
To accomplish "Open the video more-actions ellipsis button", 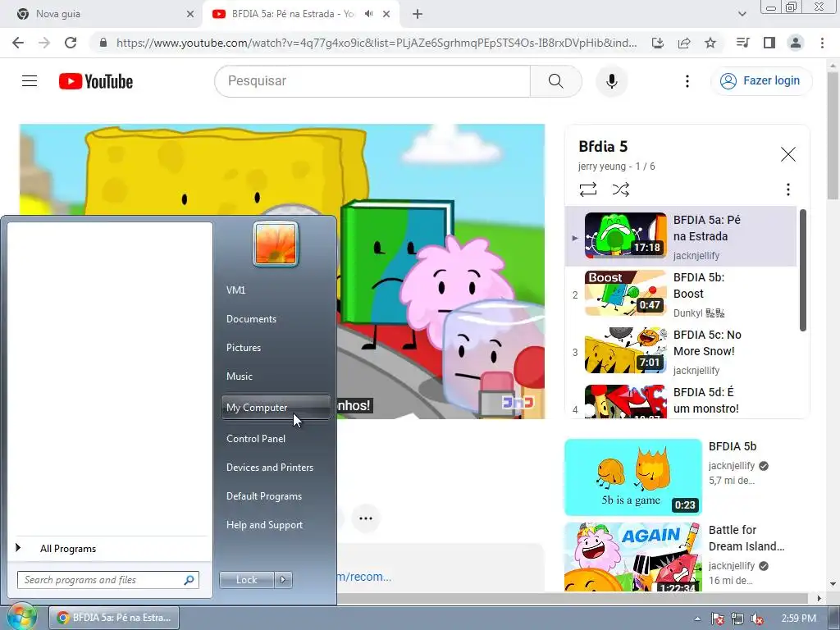I will point(366,518).
